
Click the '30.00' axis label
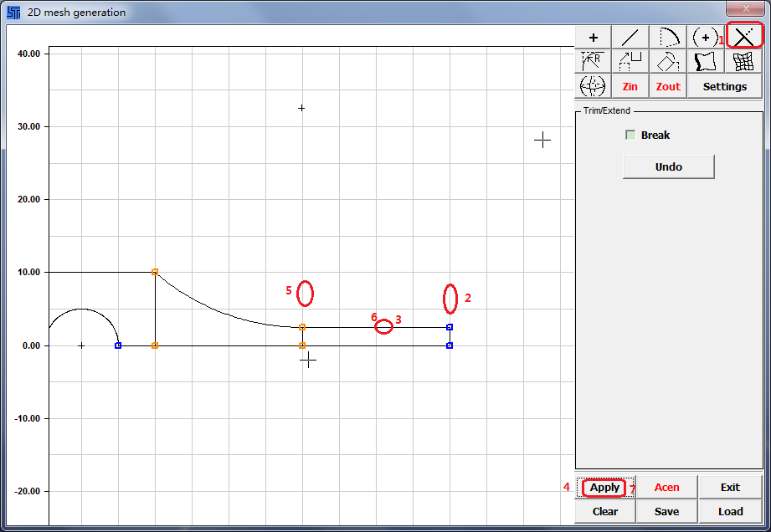click(x=28, y=126)
